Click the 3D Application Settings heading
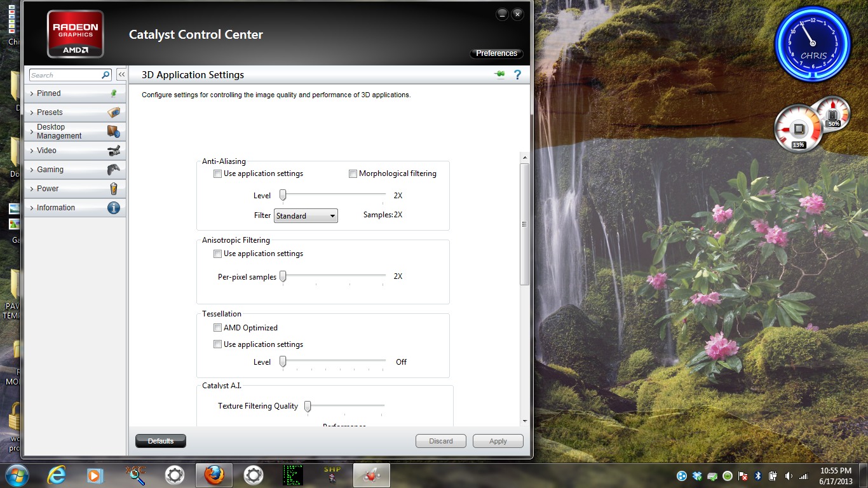The width and height of the screenshot is (868, 488). (x=193, y=75)
